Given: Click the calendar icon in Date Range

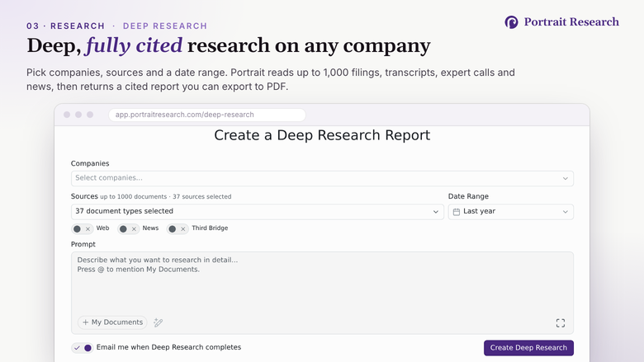Looking at the screenshot, I should click(457, 212).
